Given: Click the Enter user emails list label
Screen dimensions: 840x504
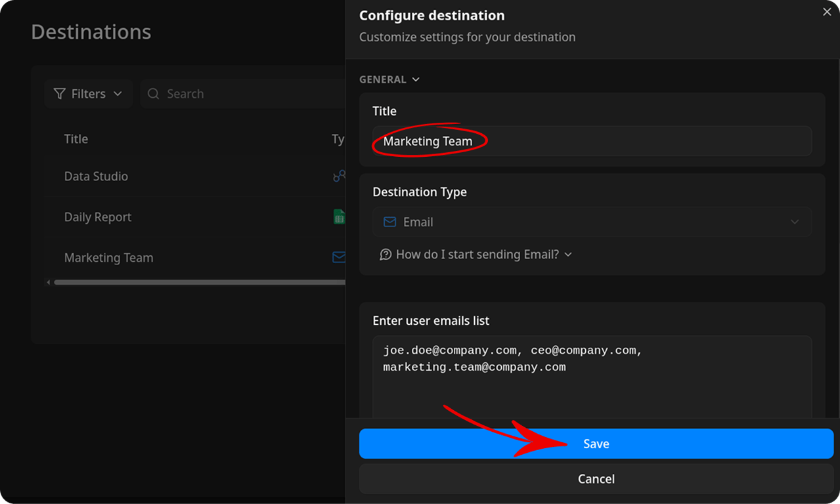Looking at the screenshot, I should click(x=431, y=320).
